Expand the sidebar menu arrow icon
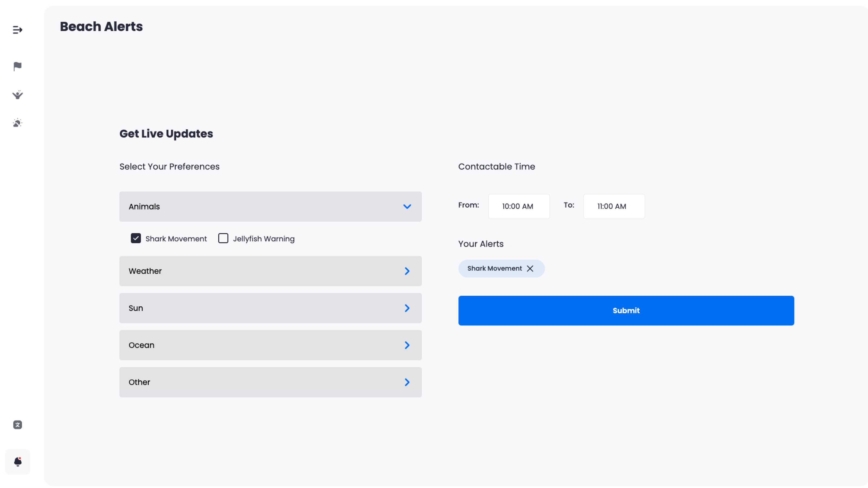868x488 pixels. tap(18, 30)
